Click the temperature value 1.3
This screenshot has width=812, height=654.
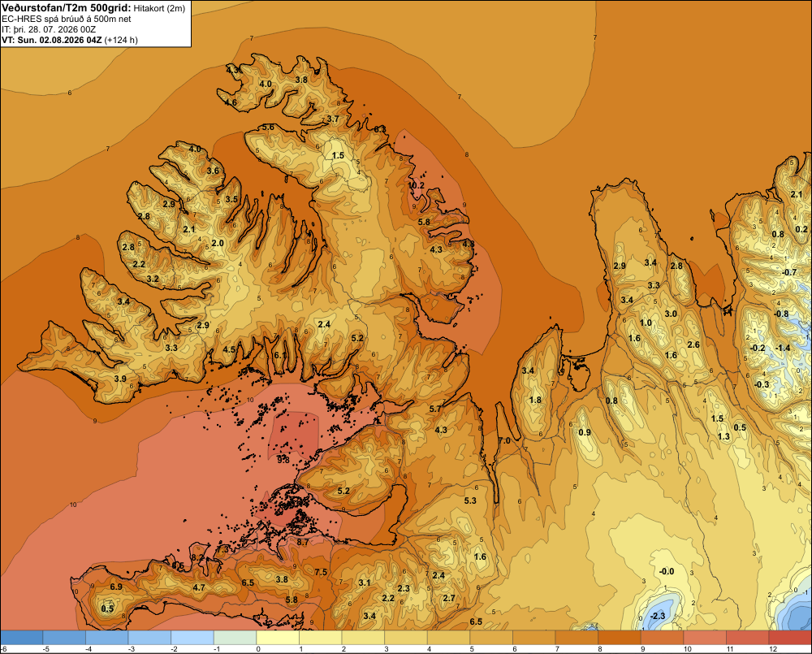(723, 436)
